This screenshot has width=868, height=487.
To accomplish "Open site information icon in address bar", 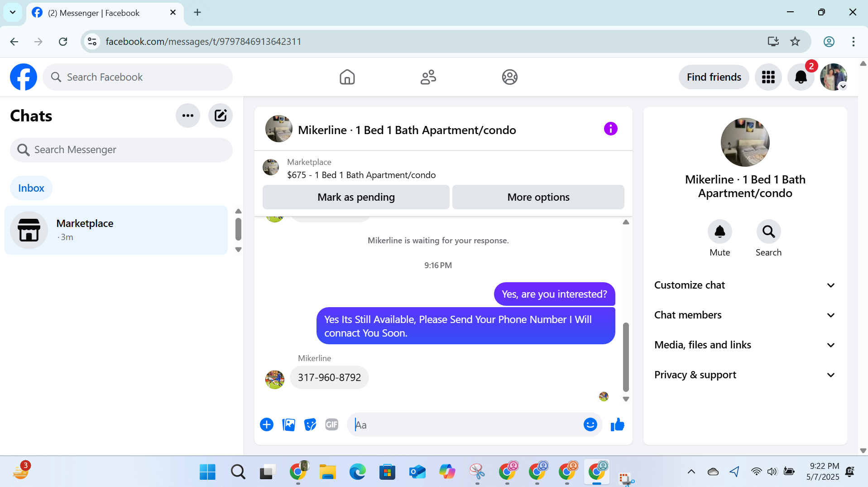I will 92,42.
